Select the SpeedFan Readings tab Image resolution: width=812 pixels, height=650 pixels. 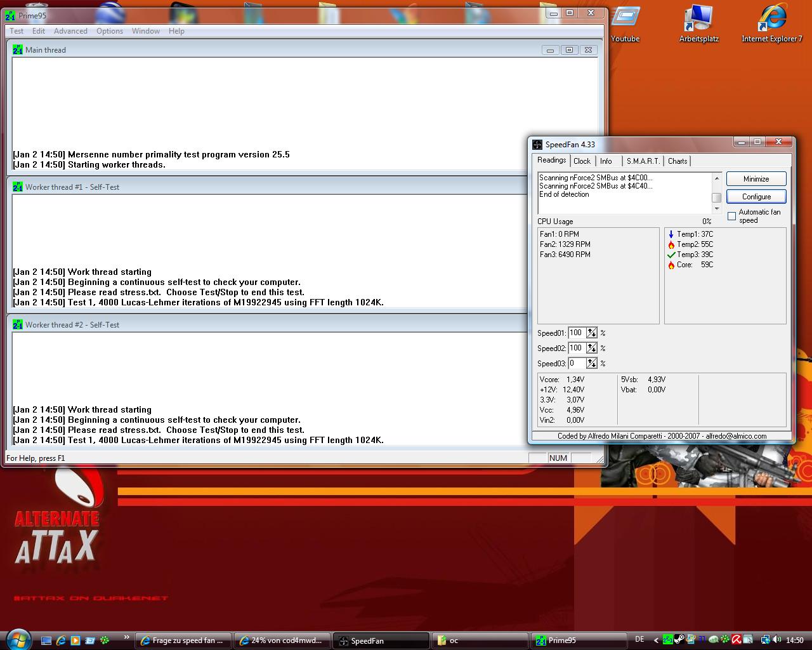551,161
